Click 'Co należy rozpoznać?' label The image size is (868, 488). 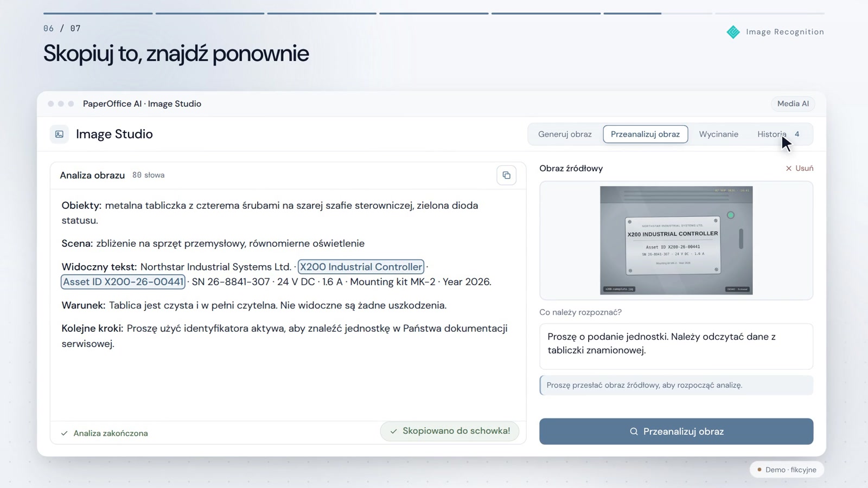click(580, 312)
